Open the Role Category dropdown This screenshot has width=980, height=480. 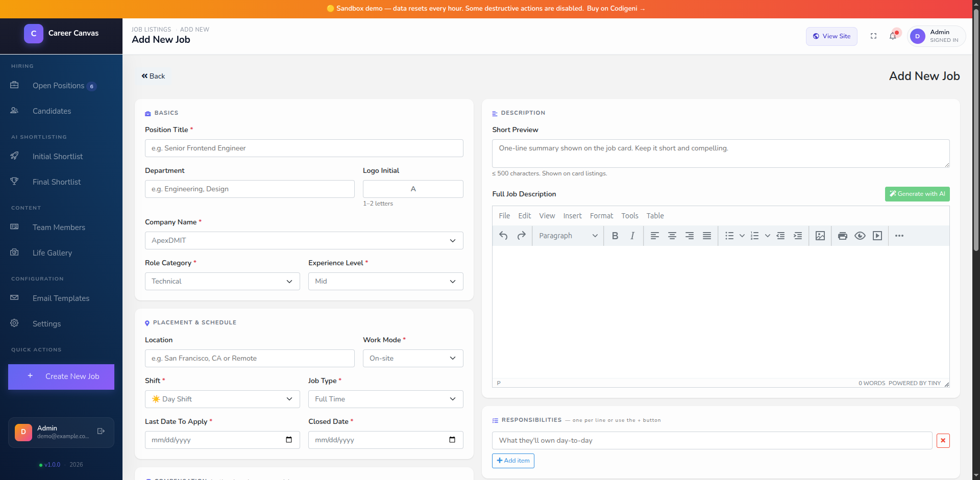point(223,282)
